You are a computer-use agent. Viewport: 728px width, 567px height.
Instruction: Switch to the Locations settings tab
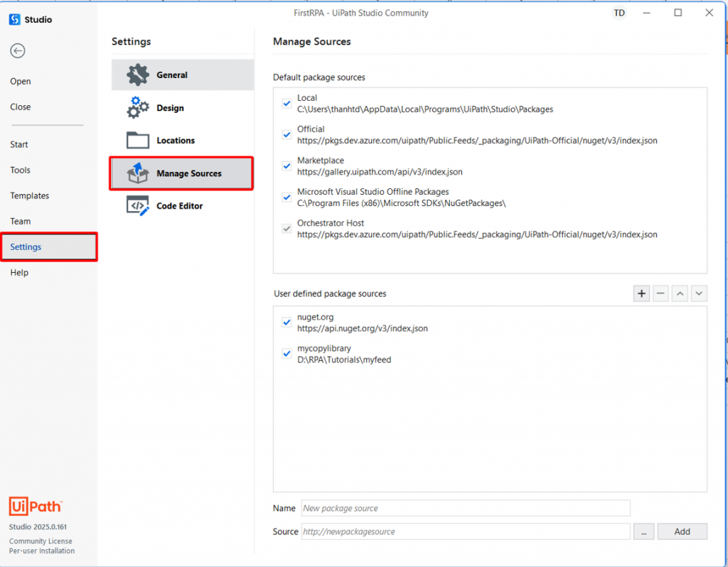(x=183, y=140)
